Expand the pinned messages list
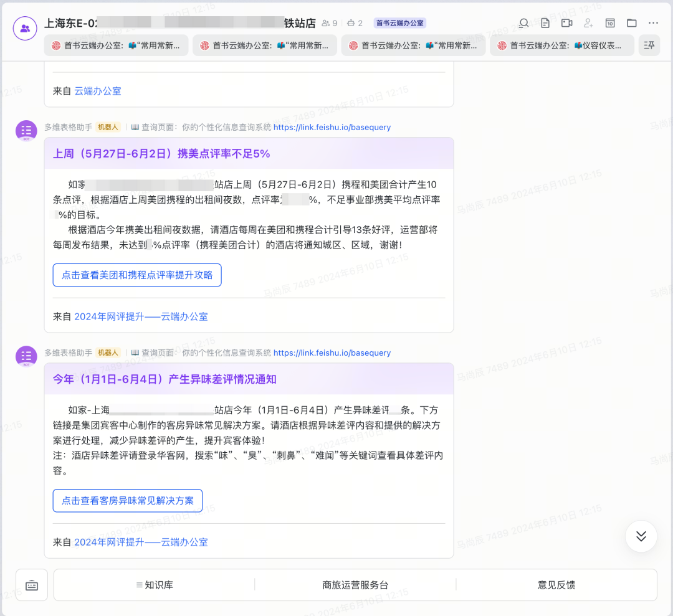The height and width of the screenshot is (616, 673). [x=649, y=45]
